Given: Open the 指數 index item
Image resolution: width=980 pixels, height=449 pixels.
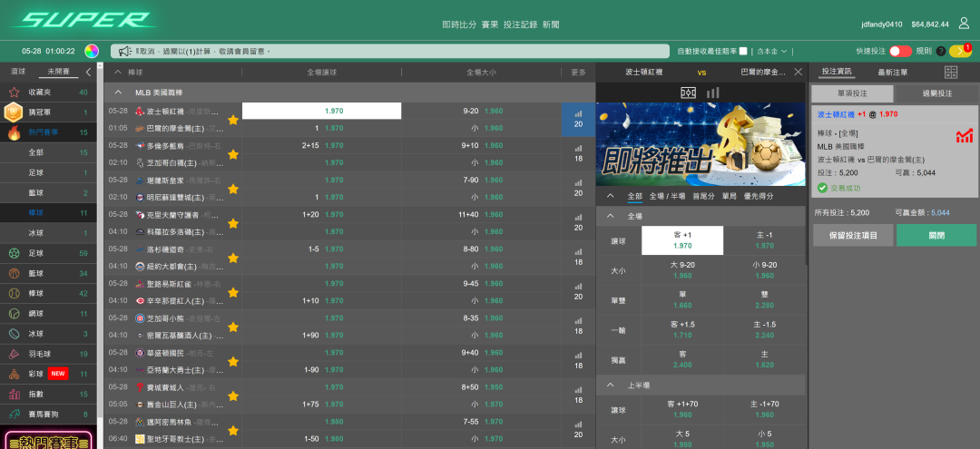Looking at the screenshot, I should 49,394.
